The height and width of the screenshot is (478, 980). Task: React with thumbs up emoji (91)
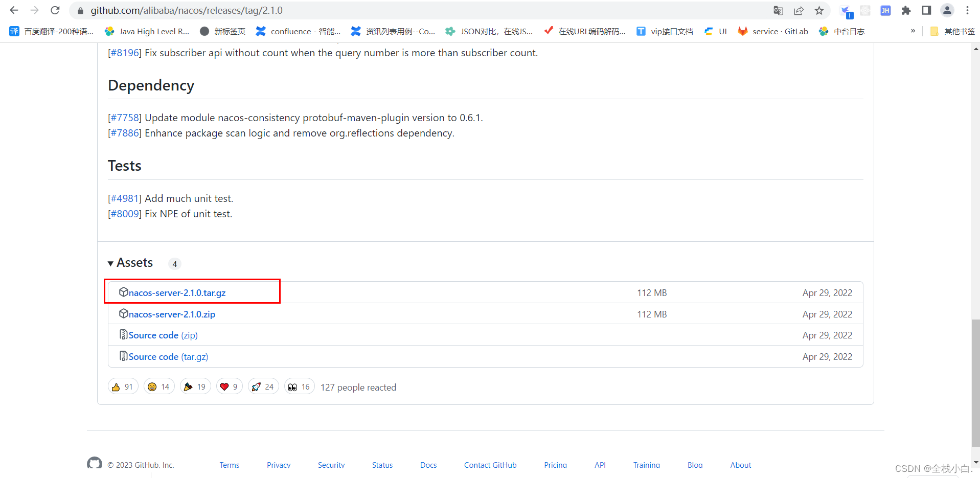click(x=123, y=387)
